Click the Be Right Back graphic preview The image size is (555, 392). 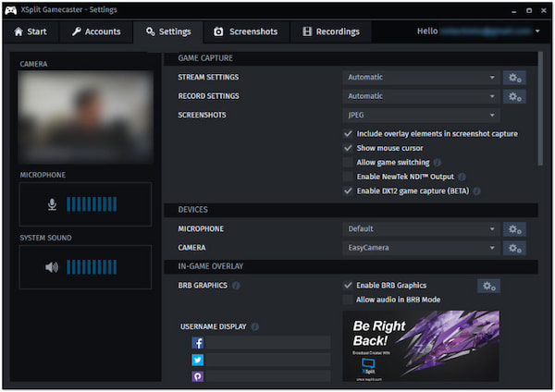pyautogui.click(x=421, y=347)
